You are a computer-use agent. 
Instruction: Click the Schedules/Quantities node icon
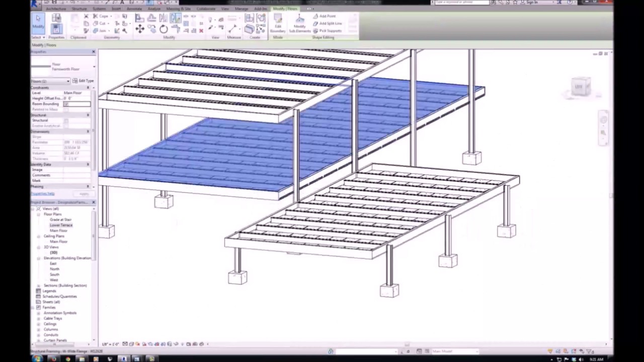38,297
